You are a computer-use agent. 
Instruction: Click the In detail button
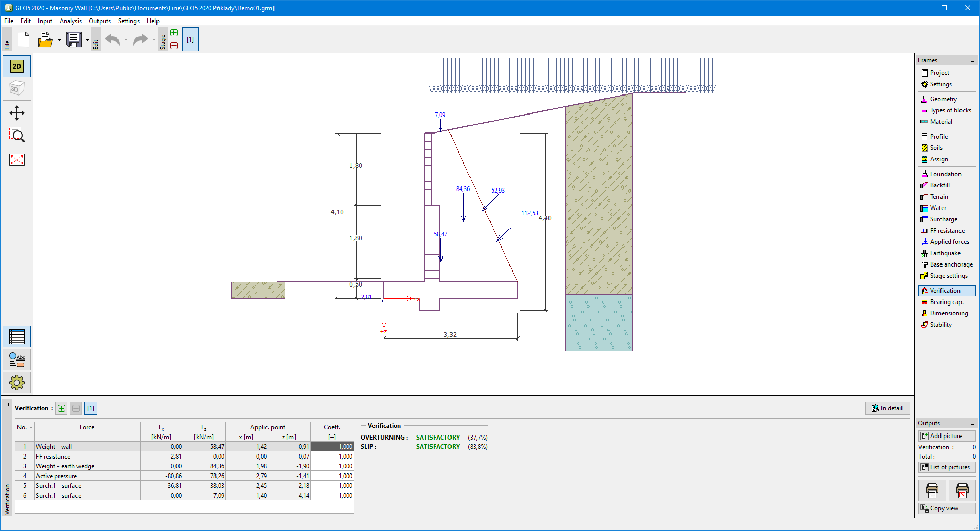coord(887,408)
